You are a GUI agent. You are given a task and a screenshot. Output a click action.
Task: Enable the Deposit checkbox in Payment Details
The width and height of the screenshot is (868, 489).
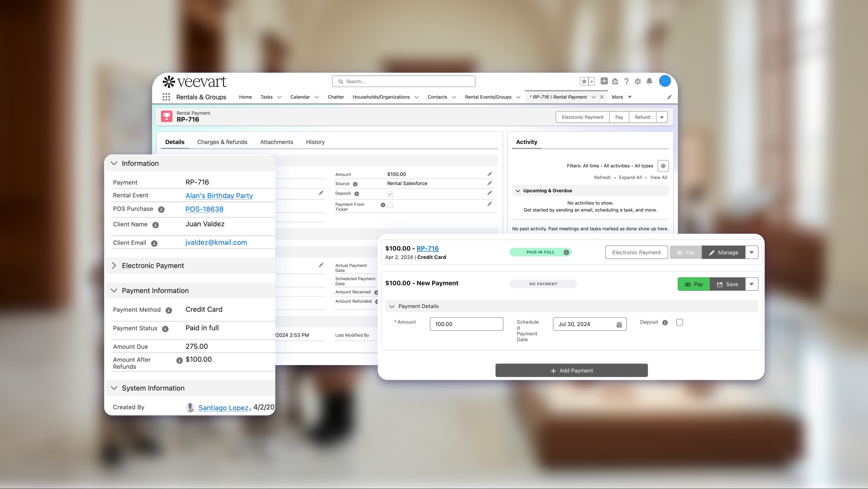(x=680, y=322)
